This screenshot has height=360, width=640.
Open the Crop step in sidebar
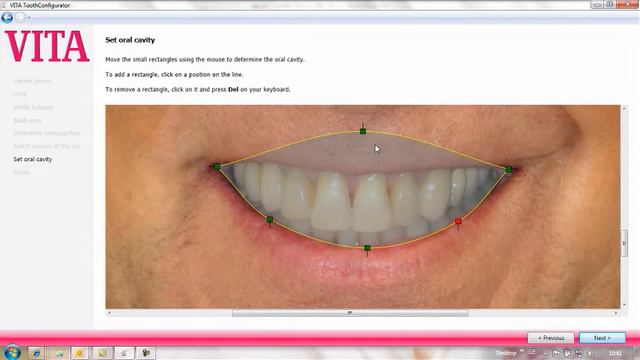[x=20, y=94]
